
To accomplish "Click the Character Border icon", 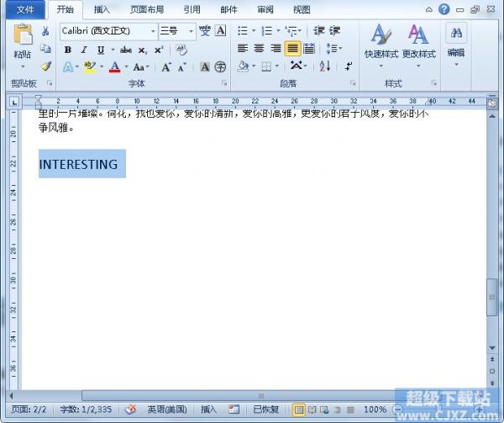I will coord(221,30).
